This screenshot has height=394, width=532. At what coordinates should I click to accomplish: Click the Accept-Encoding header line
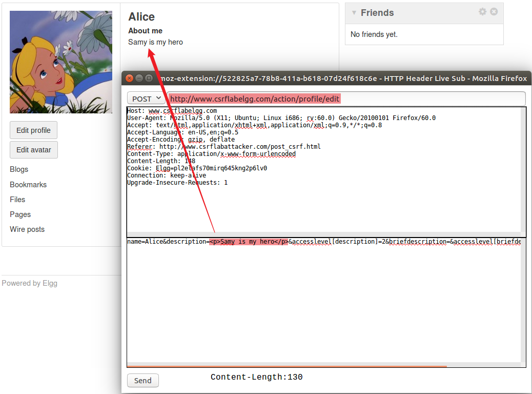[181, 140]
